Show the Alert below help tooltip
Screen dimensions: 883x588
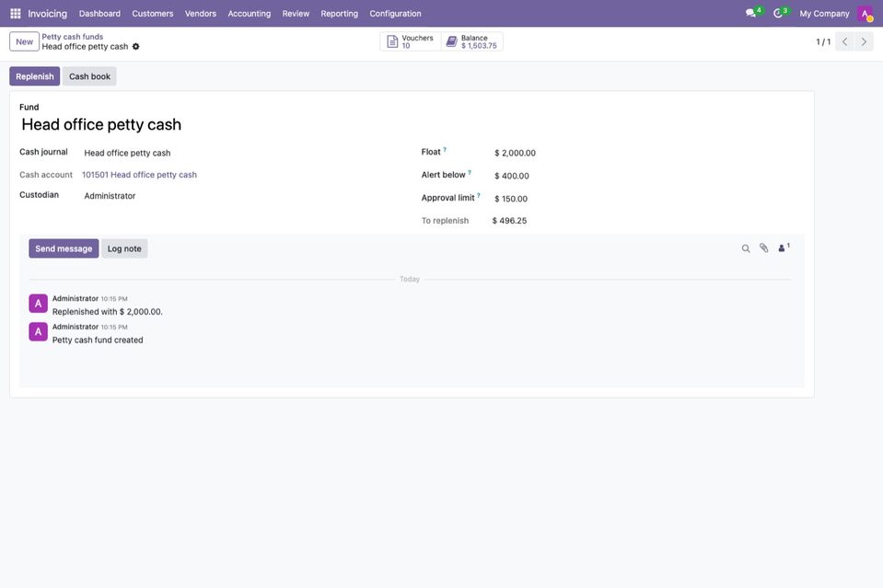(469, 173)
